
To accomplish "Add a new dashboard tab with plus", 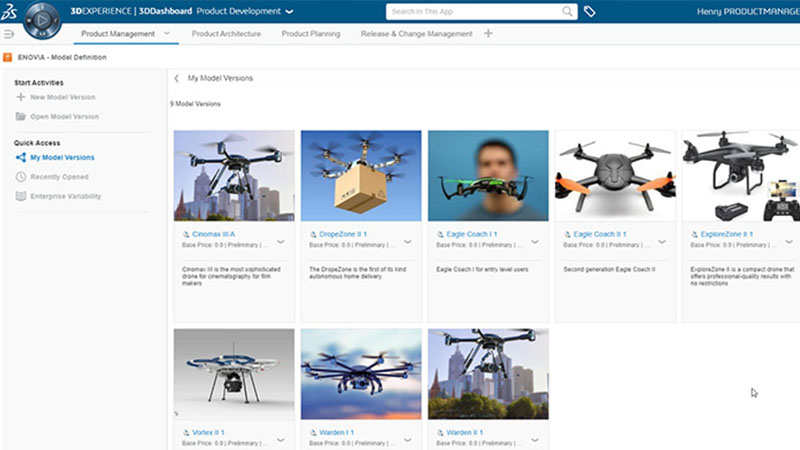I will click(488, 33).
